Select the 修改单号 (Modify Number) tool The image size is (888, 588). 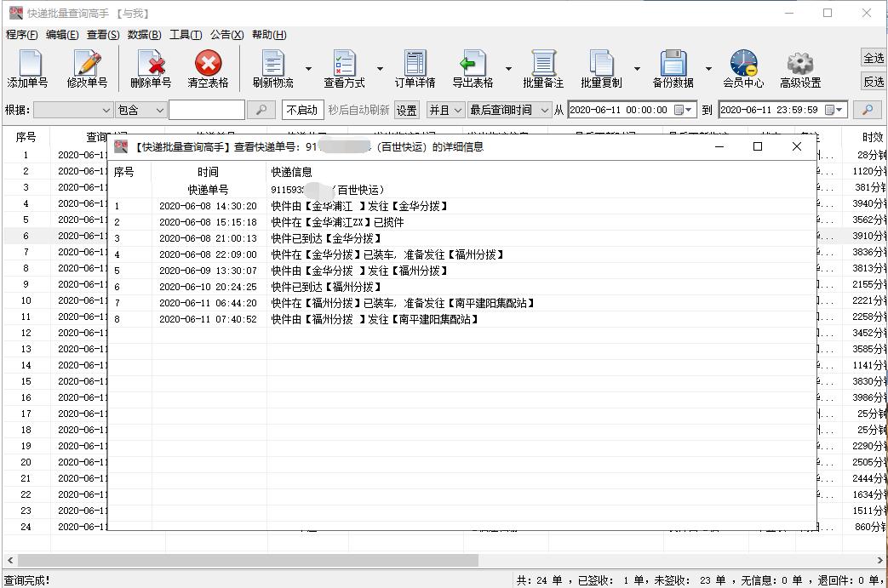88,68
